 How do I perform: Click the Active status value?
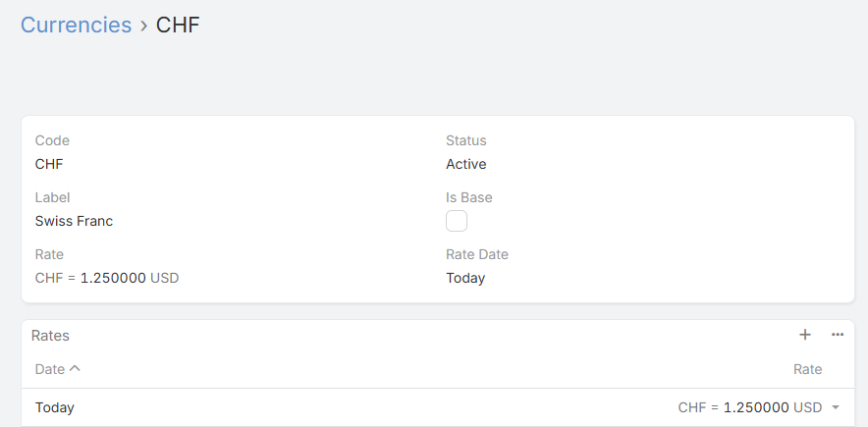point(466,164)
